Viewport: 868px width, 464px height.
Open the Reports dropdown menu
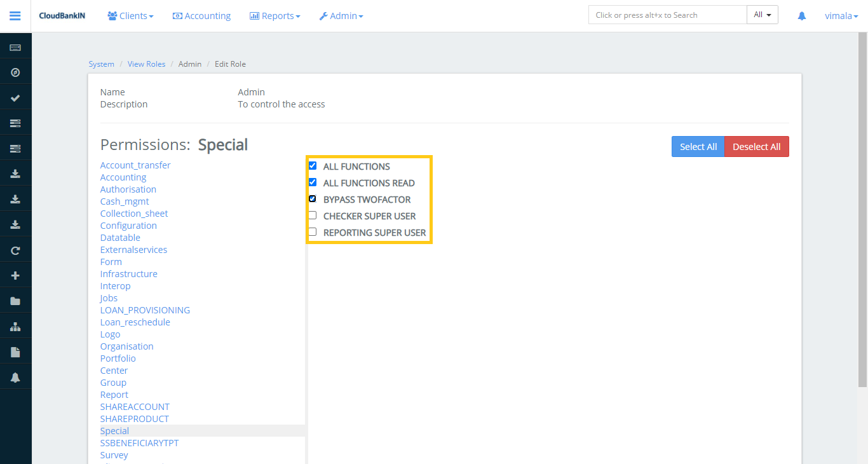(x=275, y=15)
